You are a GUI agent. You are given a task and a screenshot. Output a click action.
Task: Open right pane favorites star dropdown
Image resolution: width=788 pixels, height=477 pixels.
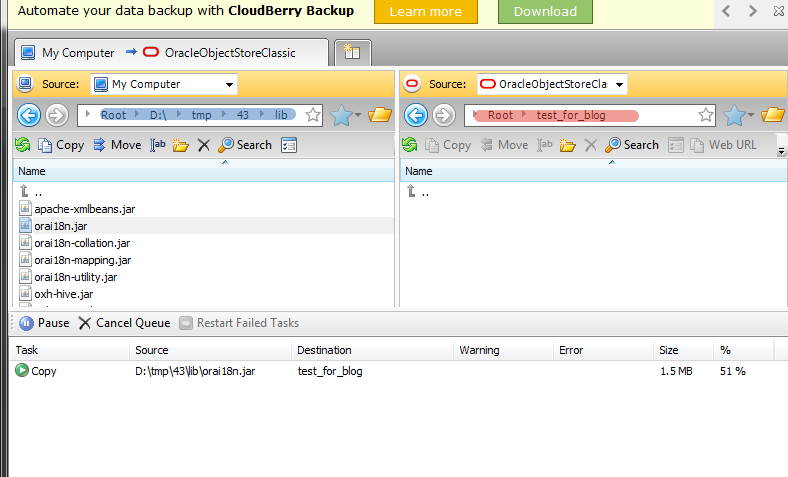coord(739,115)
